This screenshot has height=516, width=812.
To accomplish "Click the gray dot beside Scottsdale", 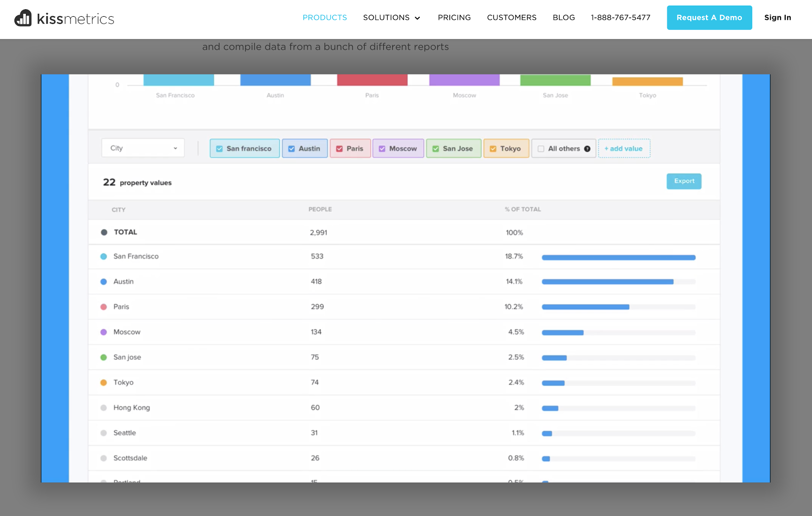I will (x=104, y=458).
